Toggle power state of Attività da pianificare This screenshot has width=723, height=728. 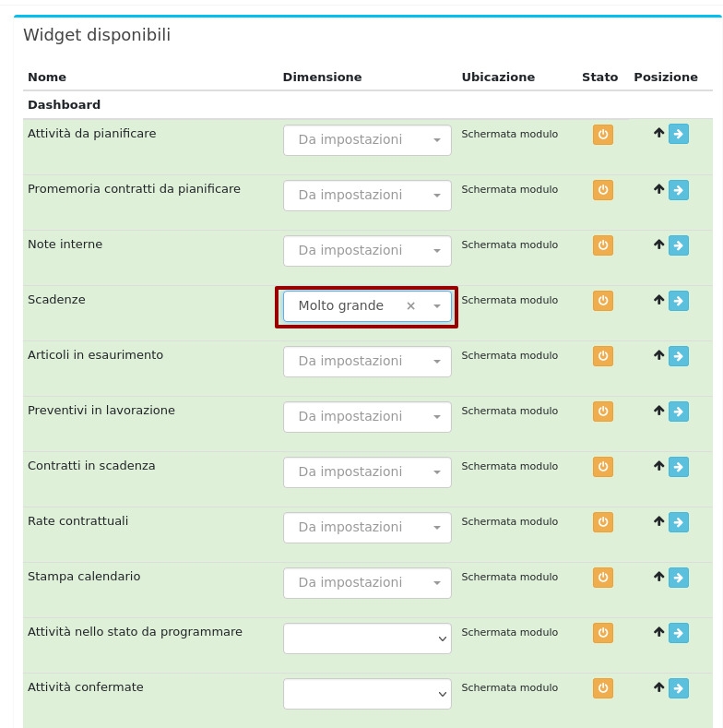[602, 135]
